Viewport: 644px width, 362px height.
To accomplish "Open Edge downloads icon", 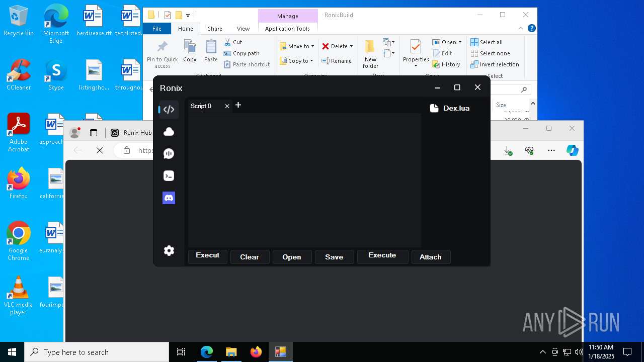I will click(508, 150).
